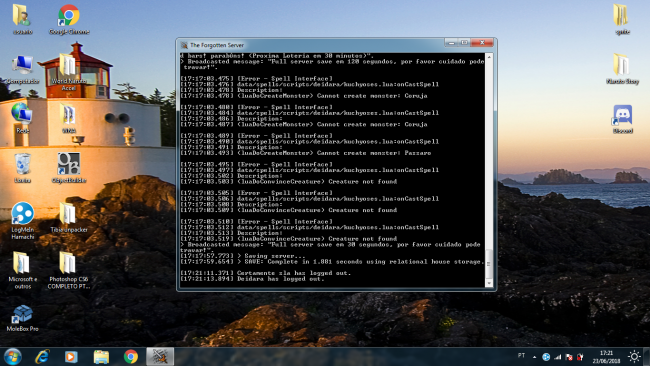Click the 'Cannot create monster: Passaro' line
The height and width of the screenshot is (366, 650).
(306, 153)
